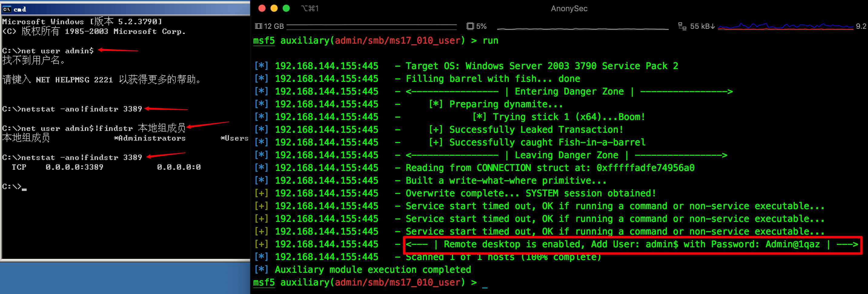
Task: Click 'Microsoft Windows [版本 5.2.3790]' line
Action: [82, 22]
